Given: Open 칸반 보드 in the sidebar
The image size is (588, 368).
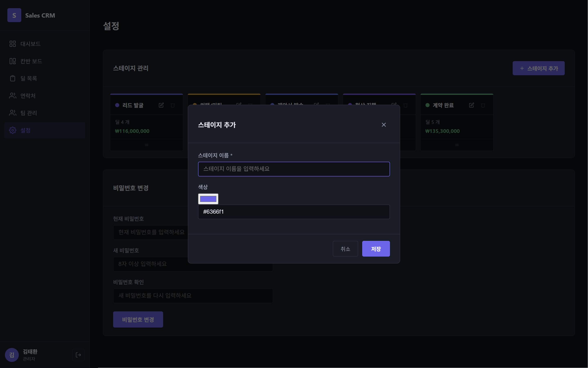Looking at the screenshot, I should click(45, 61).
